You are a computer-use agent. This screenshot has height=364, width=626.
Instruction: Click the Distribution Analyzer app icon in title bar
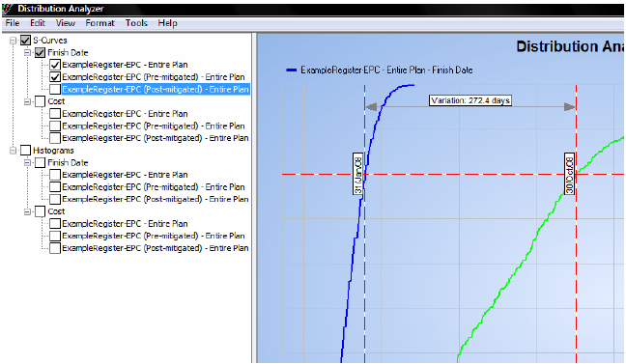tap(7, 9)
